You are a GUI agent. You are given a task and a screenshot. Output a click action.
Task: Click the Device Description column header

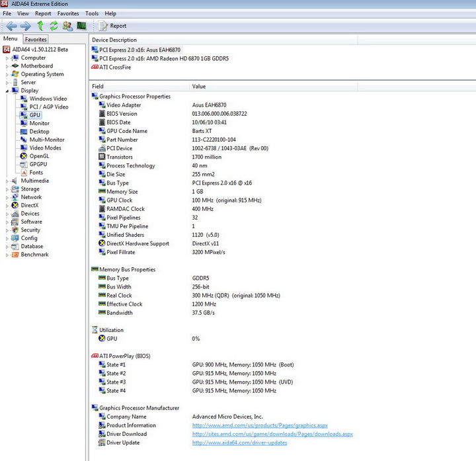tap(223, 40)
